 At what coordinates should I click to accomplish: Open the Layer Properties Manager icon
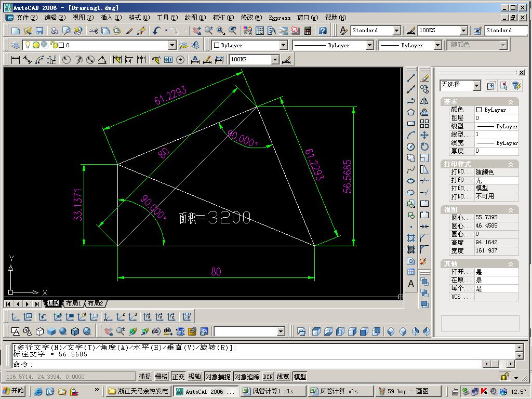[15, 45]
